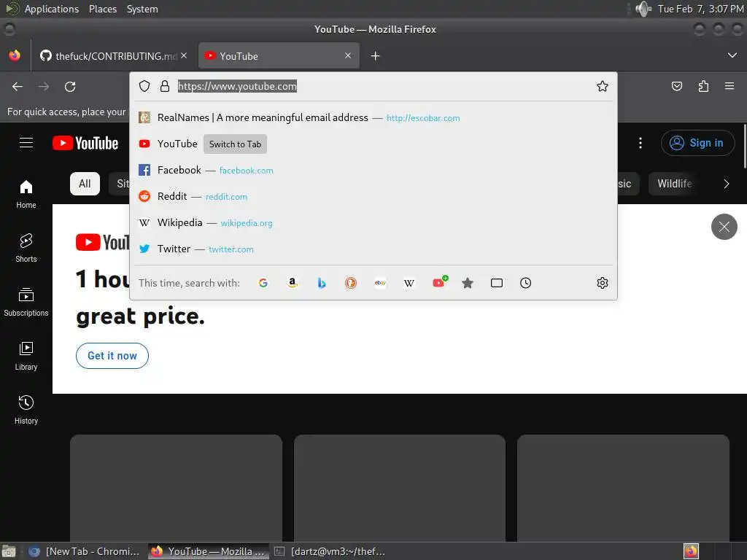Screen dimensions: 747x560
Task: Open the Save to Pocket button
Action: pyautogui.click(x=676, y=86)
